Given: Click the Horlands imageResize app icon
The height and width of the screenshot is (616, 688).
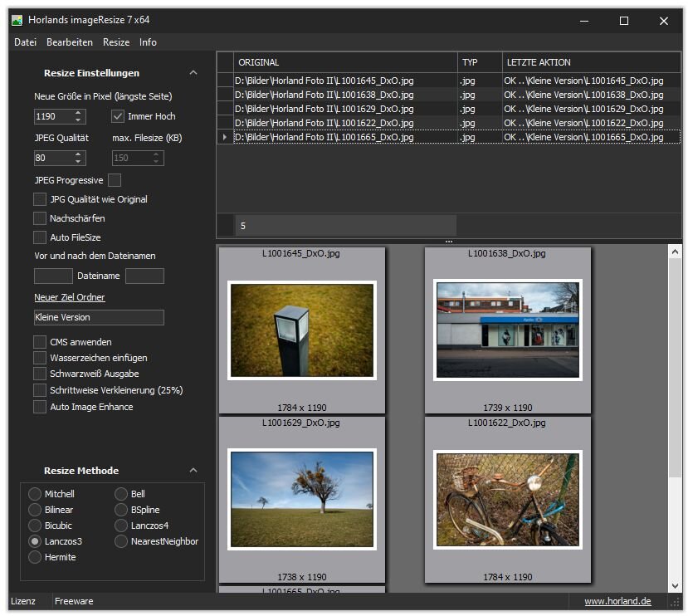Looking at the screenshot, I should [x=17, y=20].
